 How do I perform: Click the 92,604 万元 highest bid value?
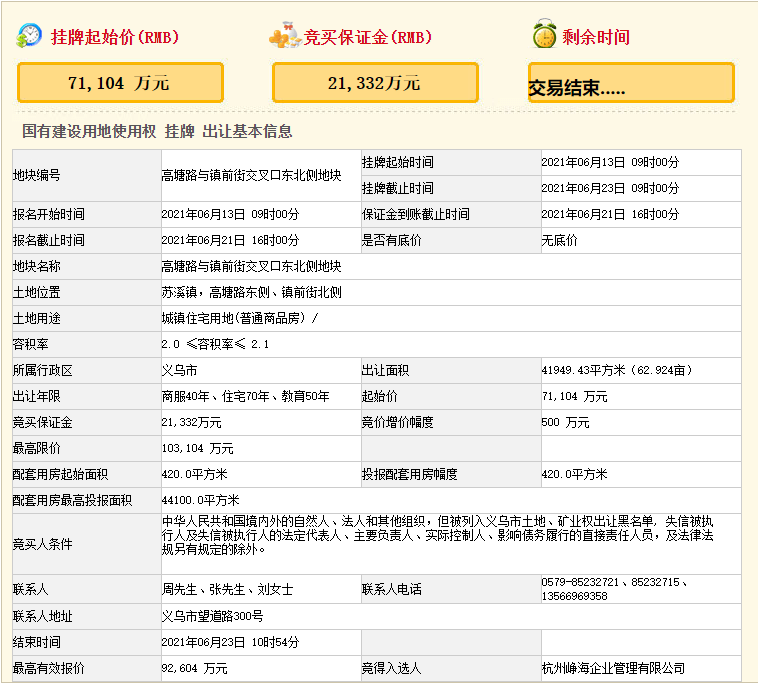tap(194, 669)
